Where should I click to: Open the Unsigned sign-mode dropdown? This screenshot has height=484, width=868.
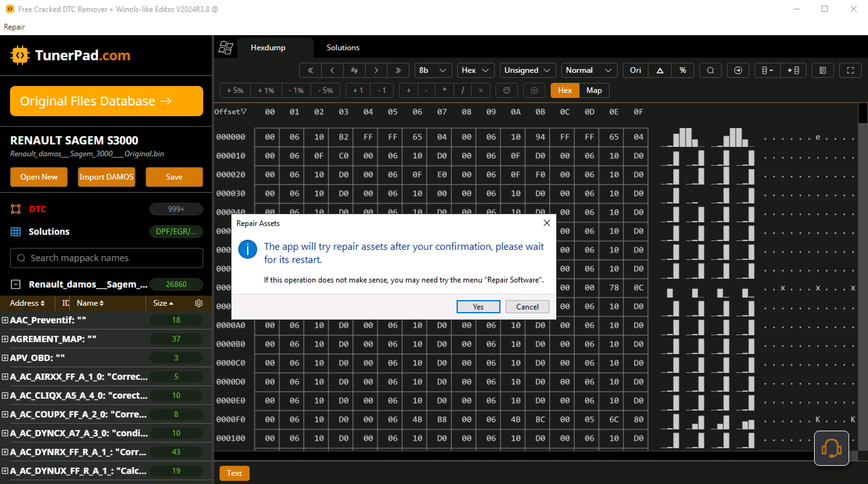pos(527,70)
